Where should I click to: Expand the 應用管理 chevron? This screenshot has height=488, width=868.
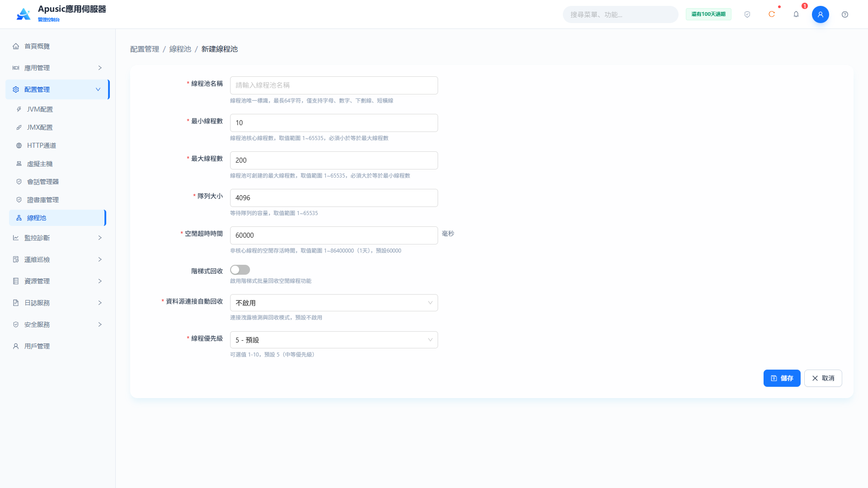(100, 68)
